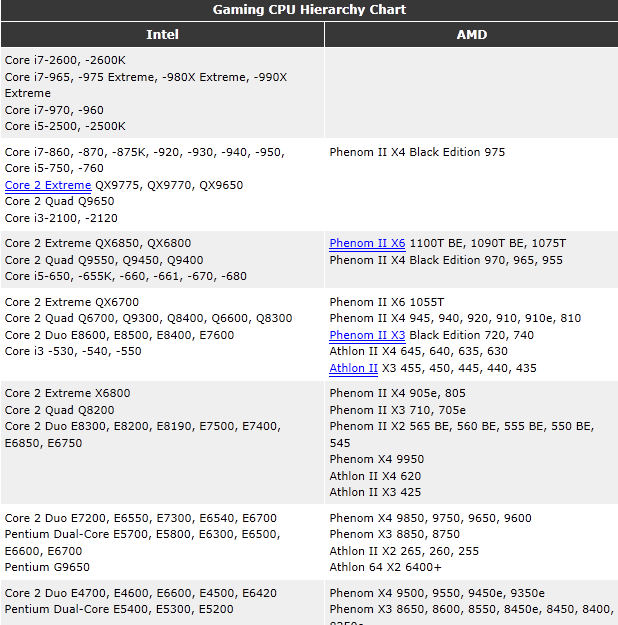This screenshot has width=618, height=625.
Task: Open the Core 2 Extreme link
Action: tap(48, 185)
